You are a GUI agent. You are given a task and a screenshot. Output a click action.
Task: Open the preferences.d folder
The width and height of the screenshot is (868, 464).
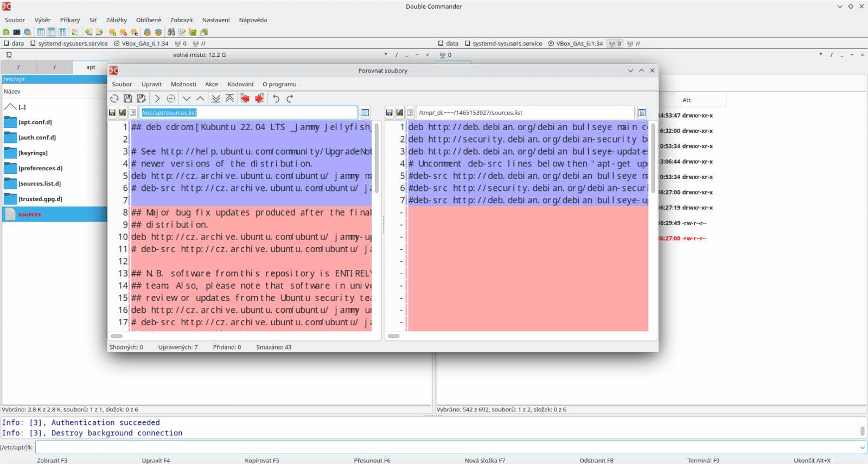[x=40, y=168]
